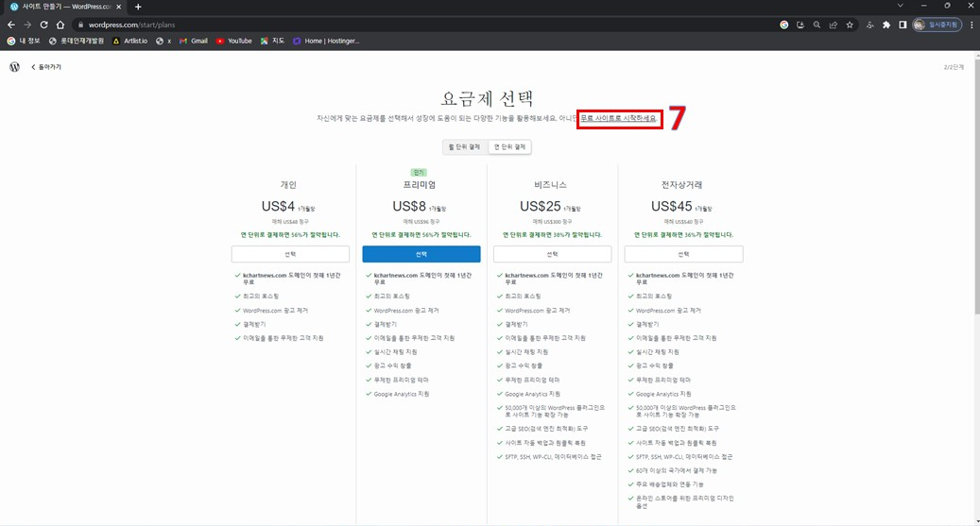Open the 롯데인재개발원 bookmark

click(77, 42)
